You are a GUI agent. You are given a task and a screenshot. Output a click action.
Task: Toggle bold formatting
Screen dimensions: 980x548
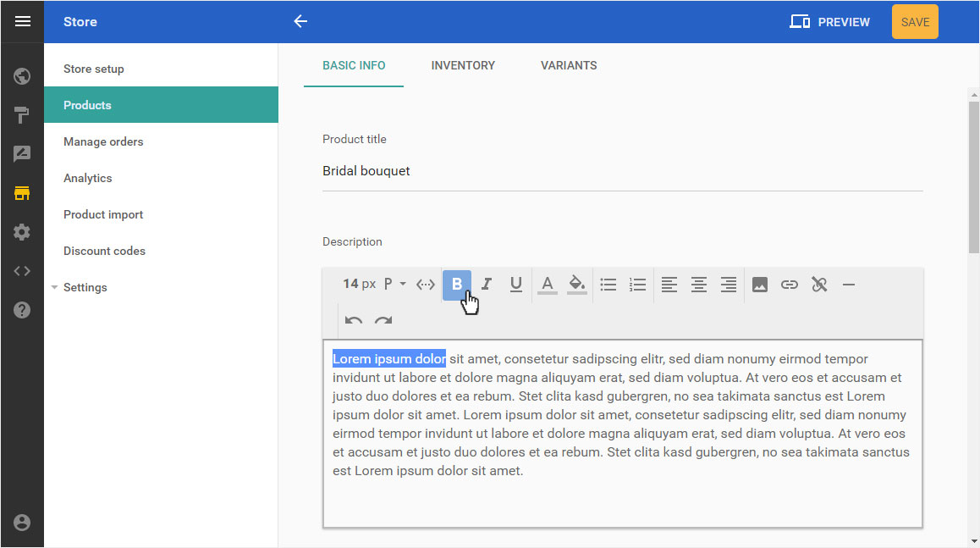(x=457, y=285)
